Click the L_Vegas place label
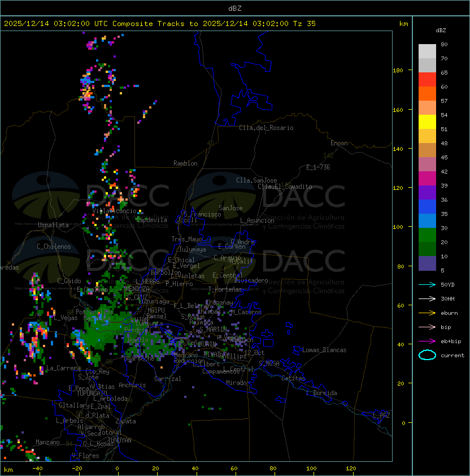The image size is (470, 476). click(66, 318)
